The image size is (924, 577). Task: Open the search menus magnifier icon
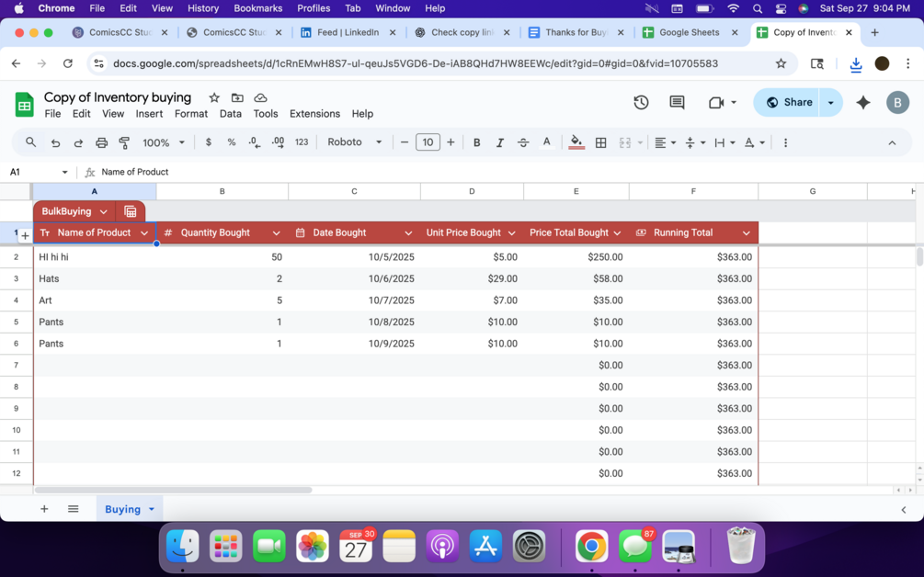[x=30, y=142]
